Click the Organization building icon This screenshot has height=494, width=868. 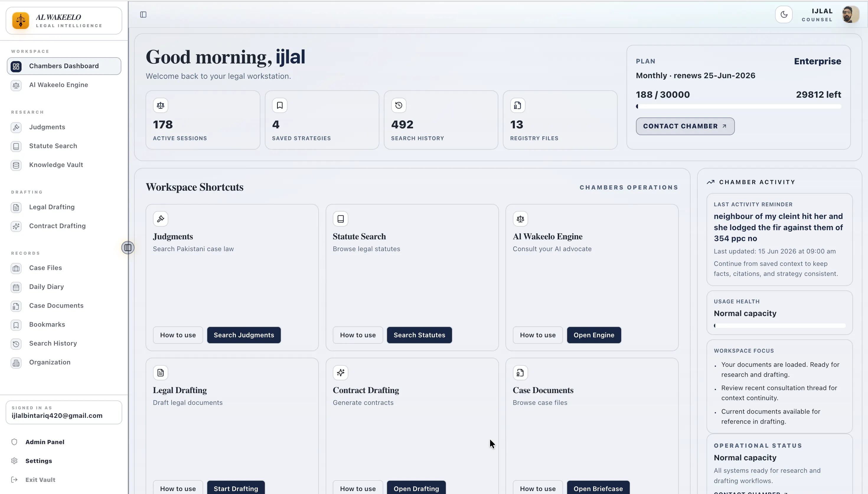16,363
